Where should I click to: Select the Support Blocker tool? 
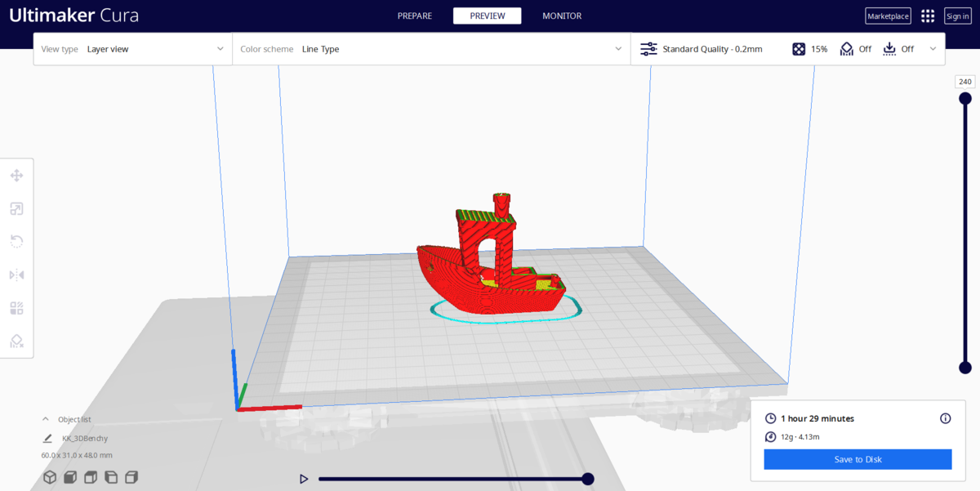pyautogui.click(x=16, y=341)
